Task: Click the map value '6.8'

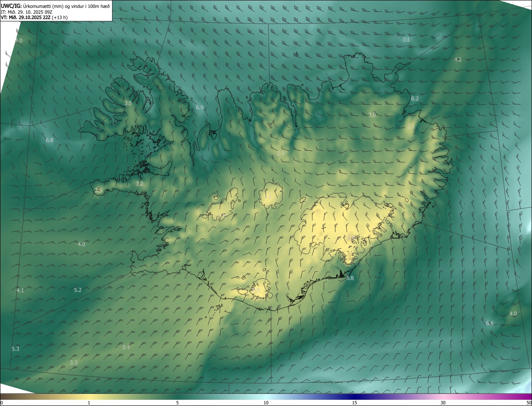Action: click(49, 140)
